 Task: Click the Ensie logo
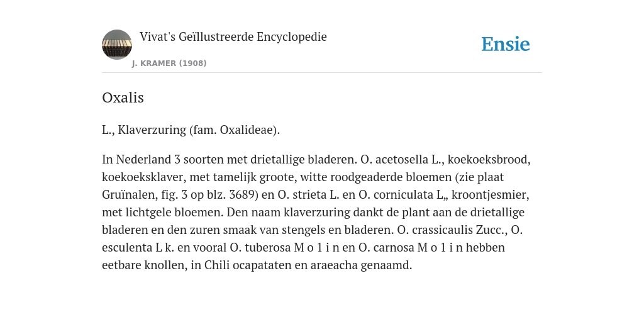point(506,44)
